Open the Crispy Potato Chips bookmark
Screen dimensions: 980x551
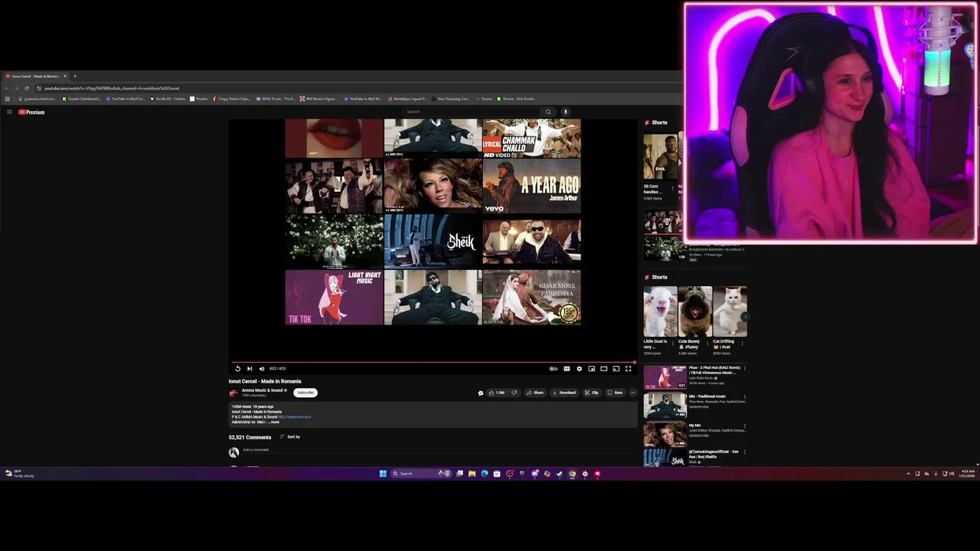point(231,99)
